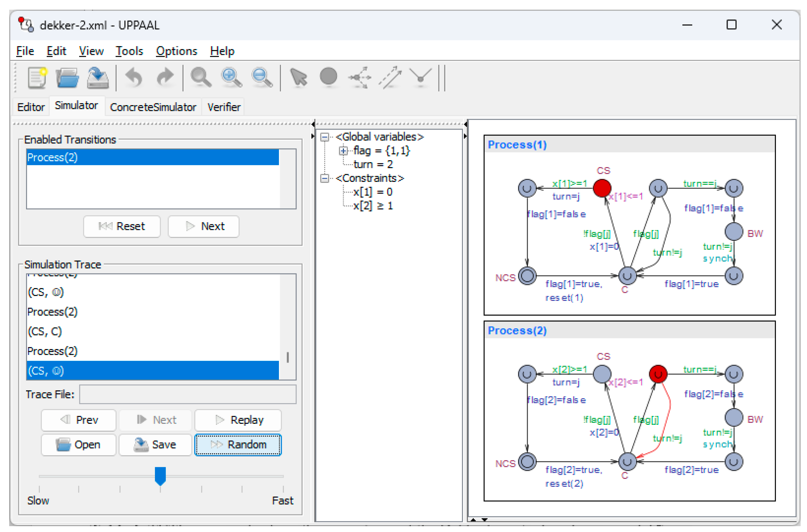The height and width of the screenshot is (532, 807).
Task: Choose the Add Location circle tool
Action: point(328,76)
